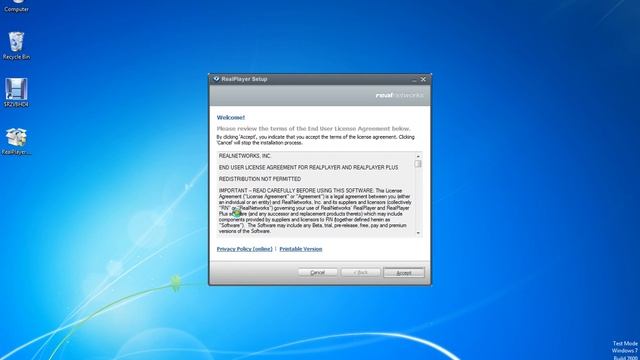Minimize the RealPlayer Setup window
The height and width of the screenshot is (360, 640).
pos(414,80)
